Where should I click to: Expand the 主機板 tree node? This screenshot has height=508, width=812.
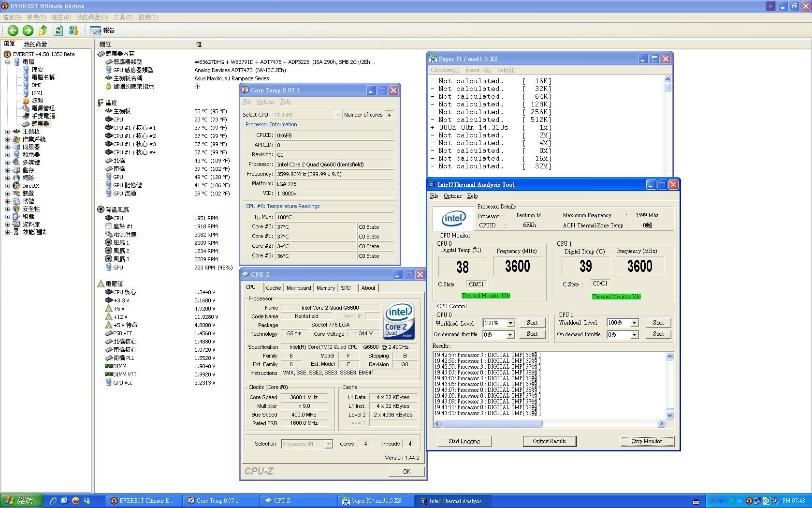click(7, 132)
